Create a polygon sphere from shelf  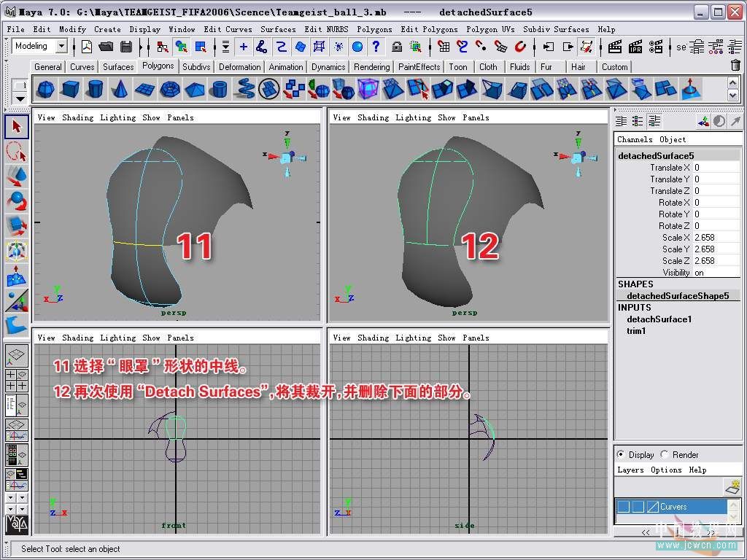pos(46,89)
